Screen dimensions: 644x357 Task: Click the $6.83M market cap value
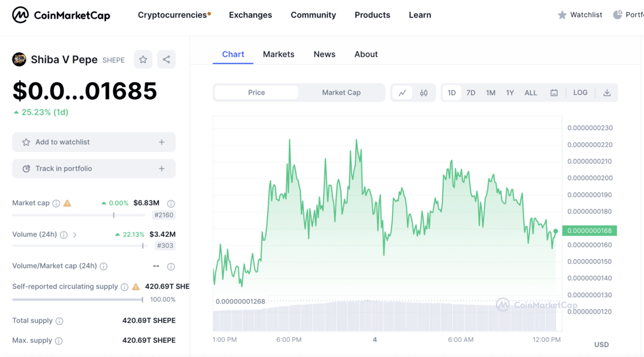tap(146, 203)
